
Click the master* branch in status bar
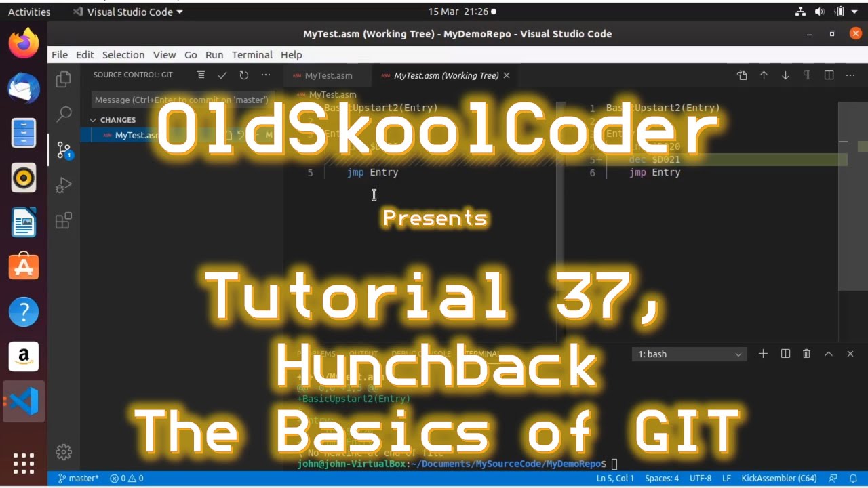78,479
